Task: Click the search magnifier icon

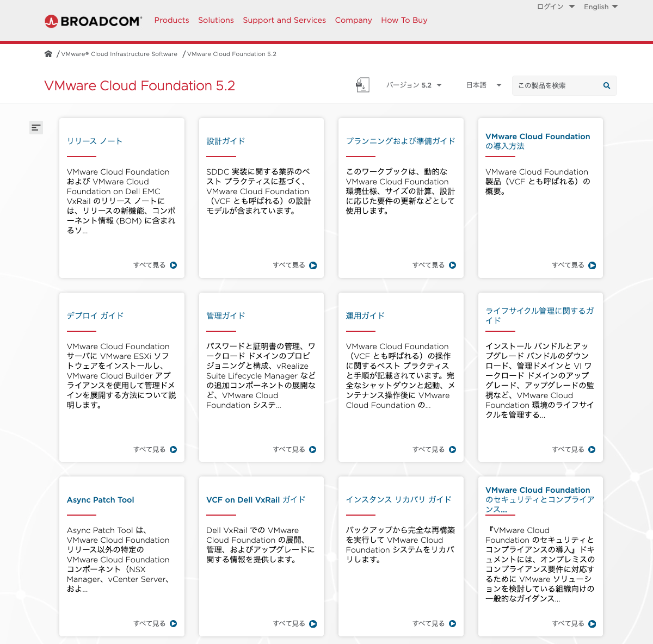Action: [x=606, y=85]
